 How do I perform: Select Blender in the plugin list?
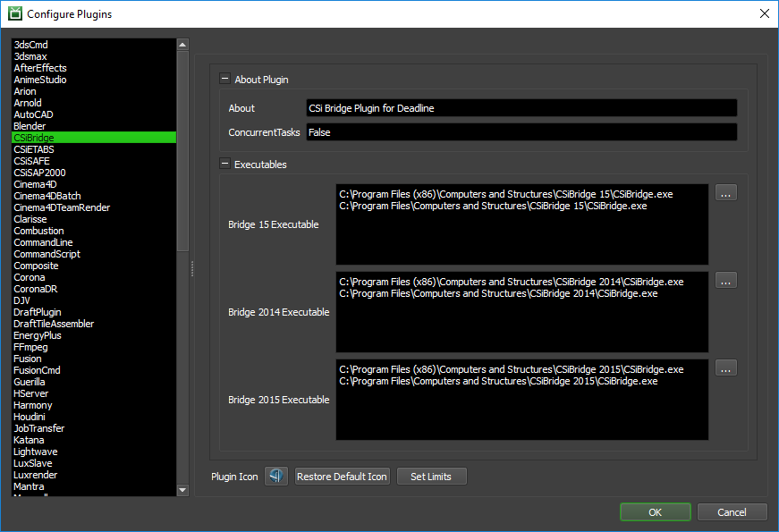coord(30,126)
